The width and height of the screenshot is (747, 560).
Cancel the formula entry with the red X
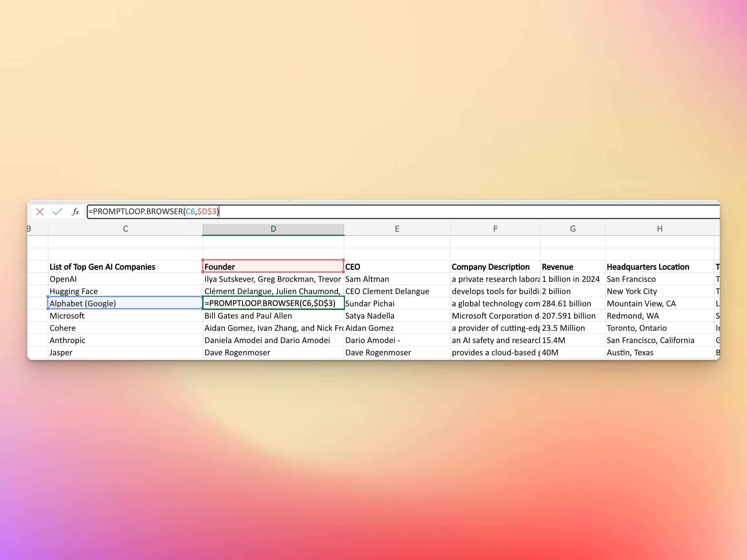[40, 212]
